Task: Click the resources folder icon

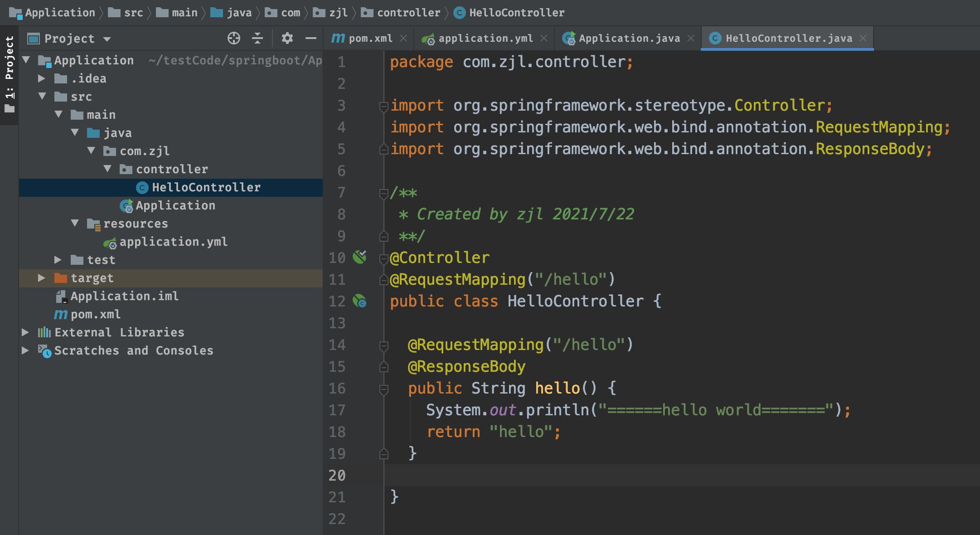Action: pos(93,224)
